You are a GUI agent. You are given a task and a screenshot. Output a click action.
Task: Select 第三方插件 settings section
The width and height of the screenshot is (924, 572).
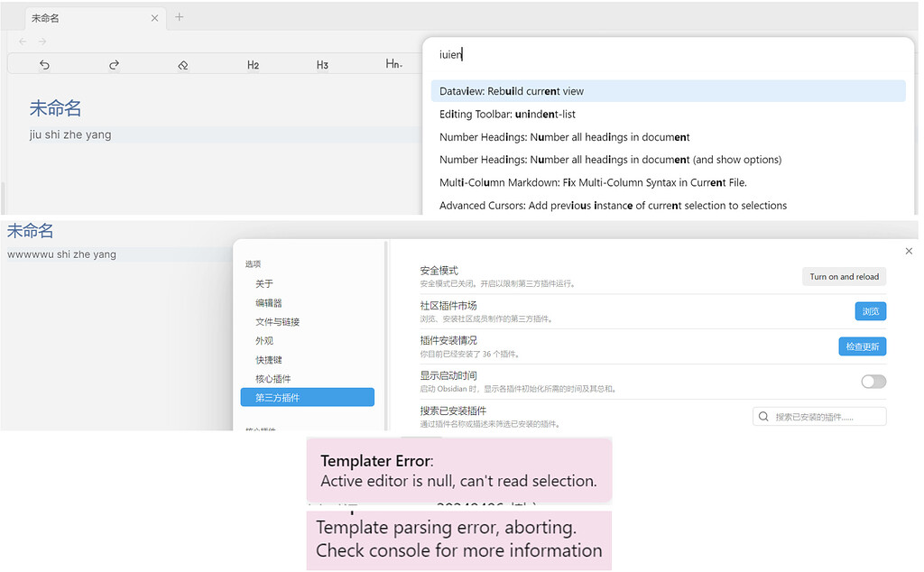[307, 398]
